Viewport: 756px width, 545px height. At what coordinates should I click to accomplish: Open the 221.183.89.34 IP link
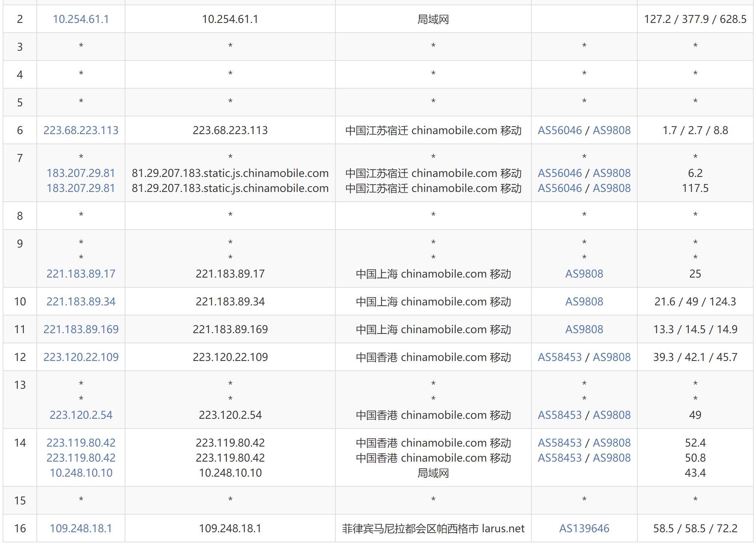(x=81, y=302)
